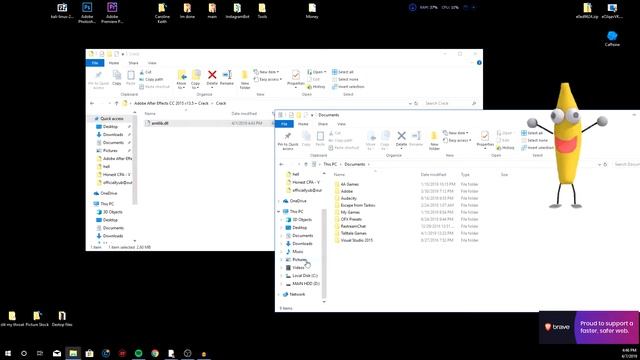Open New item dropdown in Documents window

pos(456,133)
